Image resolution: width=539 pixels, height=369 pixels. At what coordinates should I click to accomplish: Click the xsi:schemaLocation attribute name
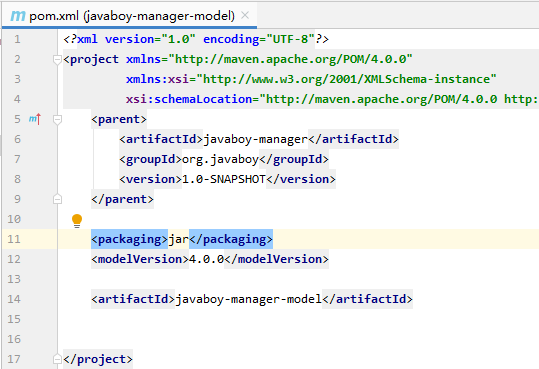[189, 99]
